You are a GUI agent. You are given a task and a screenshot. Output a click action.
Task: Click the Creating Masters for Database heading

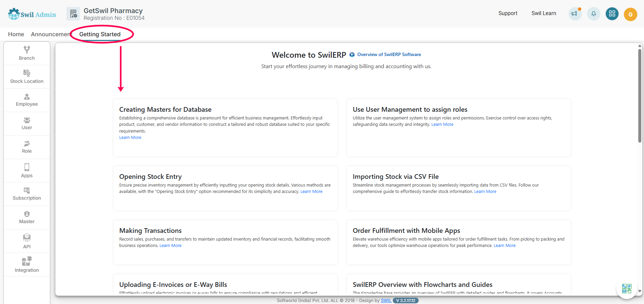165,109
